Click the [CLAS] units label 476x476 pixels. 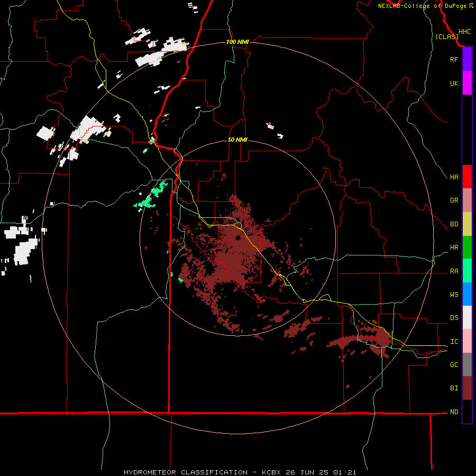pos(447,37)
